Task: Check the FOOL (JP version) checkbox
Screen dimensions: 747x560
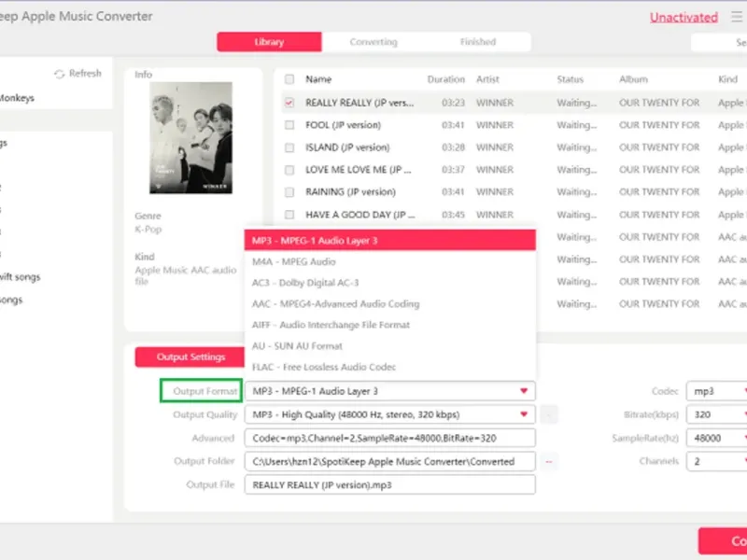Action: point(289,125)
